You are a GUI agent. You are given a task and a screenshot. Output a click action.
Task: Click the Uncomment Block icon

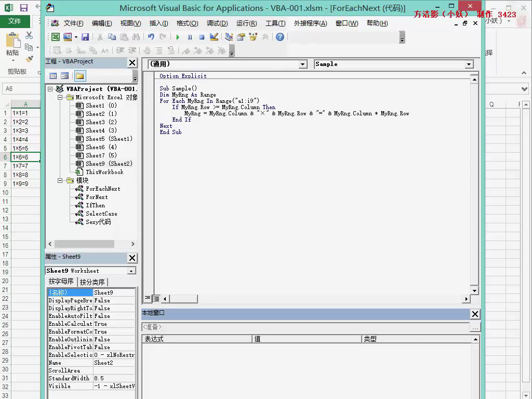pyautogui.click(x=171, y=50)
